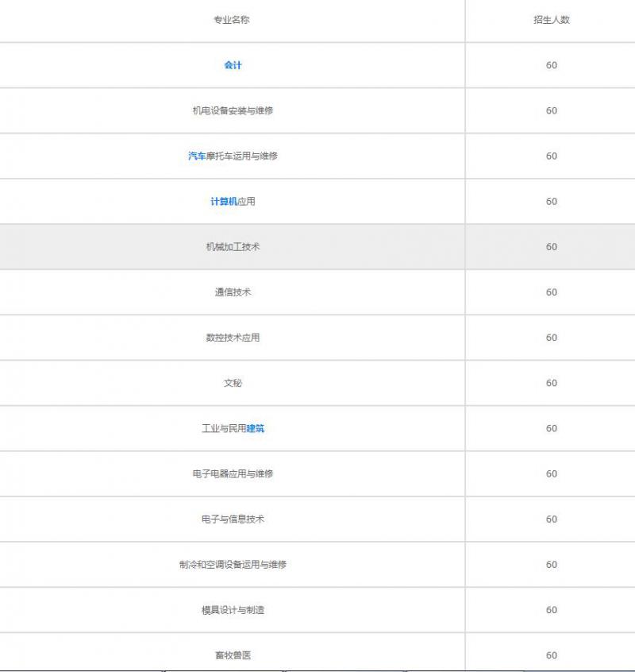
Task: Select the 招生人数 column header
Action: point(550,20)
